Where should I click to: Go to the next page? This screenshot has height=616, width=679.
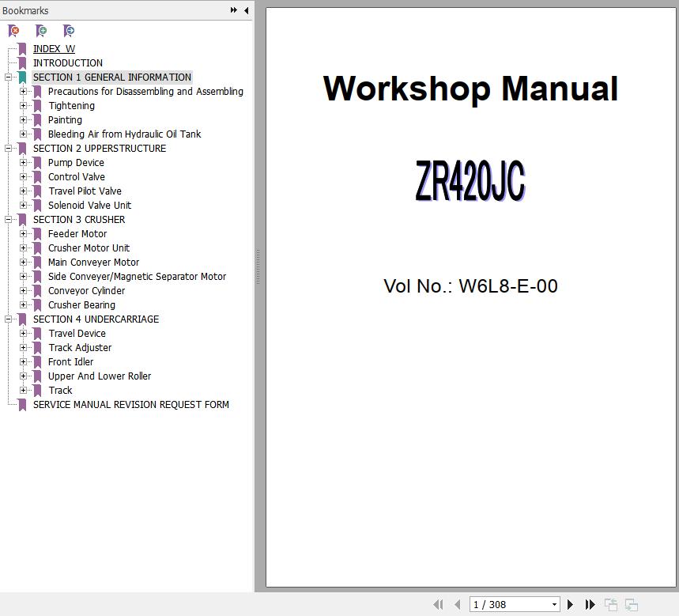point(570,604)
